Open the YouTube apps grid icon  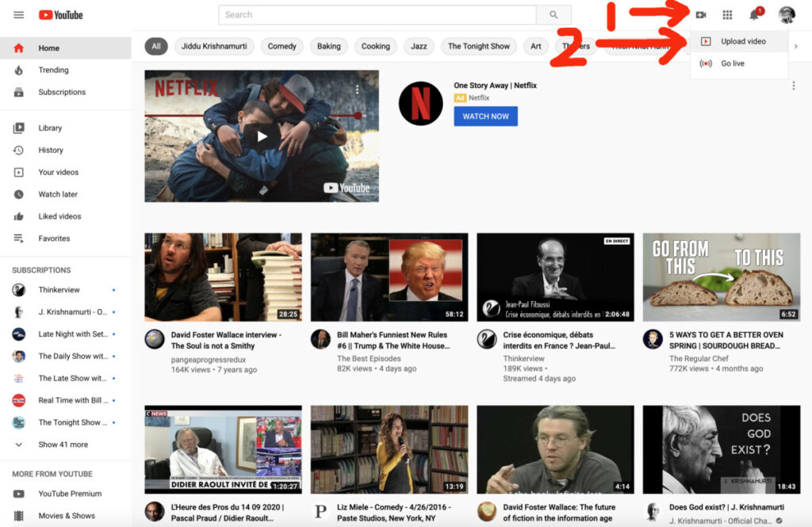pos(728,15)
